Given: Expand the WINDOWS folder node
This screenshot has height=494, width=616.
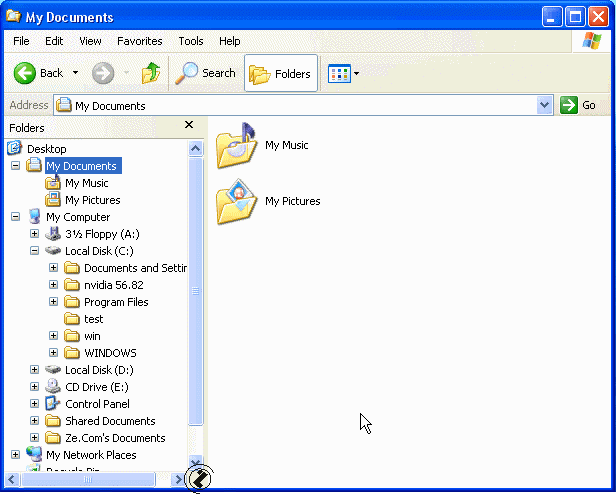Looking at the screenshot, I should pyautogui.click(x=53, y=353).
